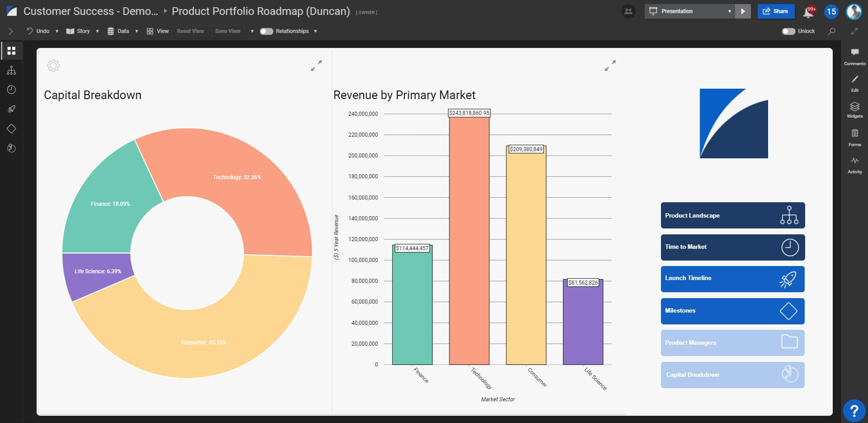Viewport: 868px width, 423px height.
Task: Open the Product Landscape navigation tile
Action: [x=732, y=215]
